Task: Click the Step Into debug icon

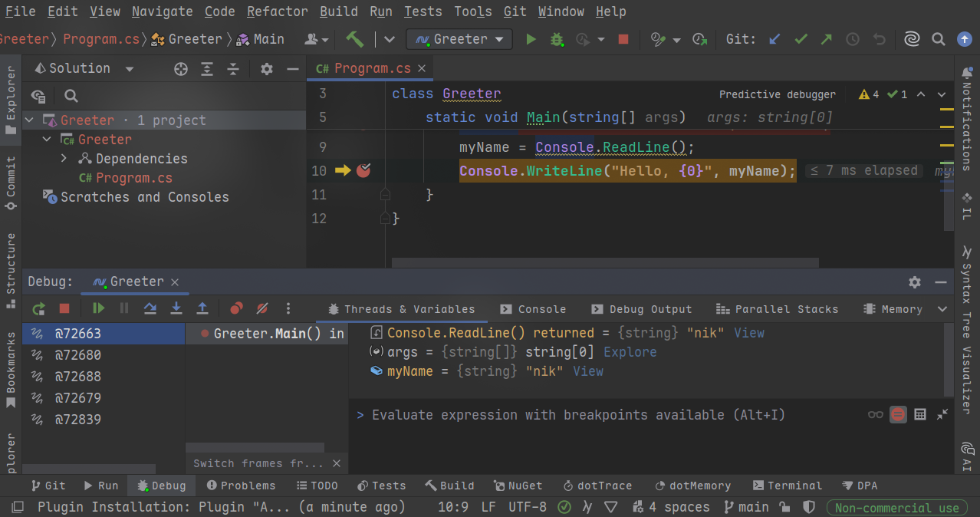Action: point(176,308)
